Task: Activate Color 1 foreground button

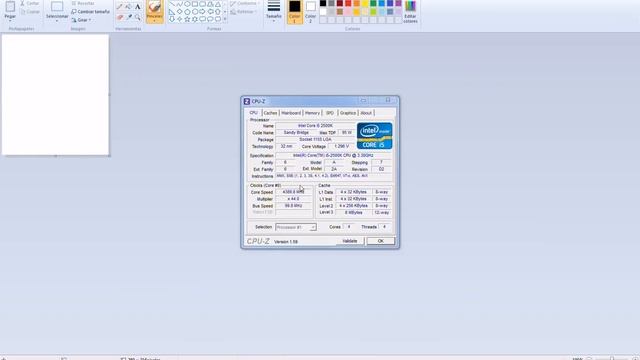Action: coord(295,11)
